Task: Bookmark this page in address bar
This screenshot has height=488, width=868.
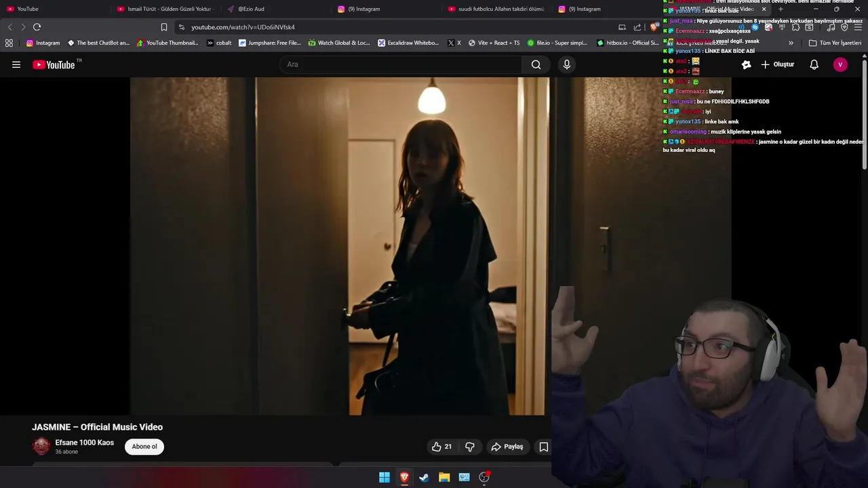Action: click(164, 27)
